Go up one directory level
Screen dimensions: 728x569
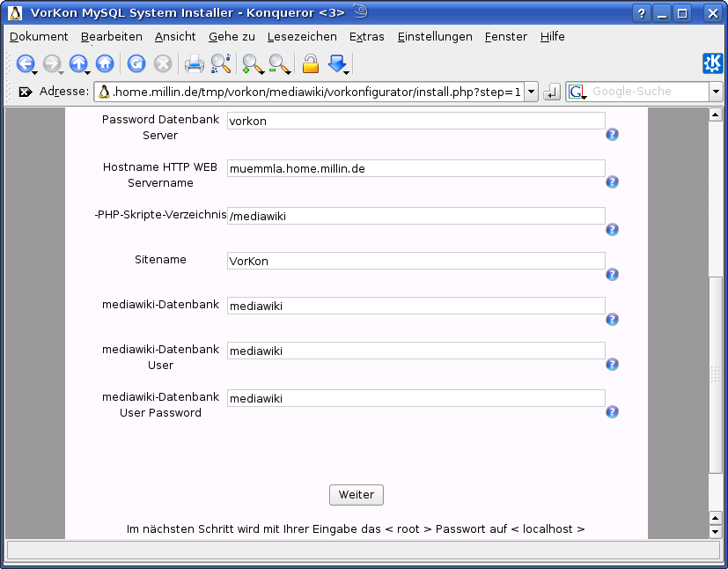click(78, 63)
